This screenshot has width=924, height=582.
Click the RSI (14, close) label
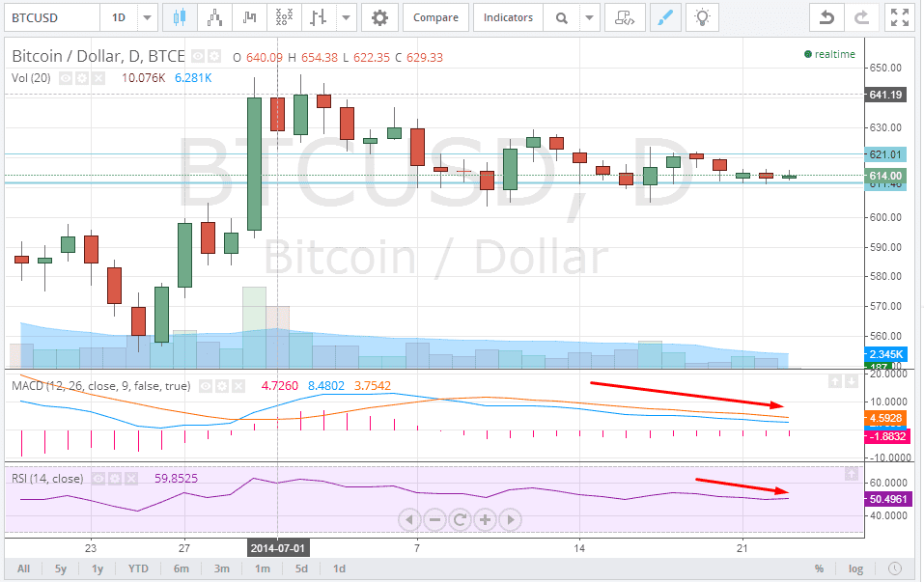[x=47, y=479]
